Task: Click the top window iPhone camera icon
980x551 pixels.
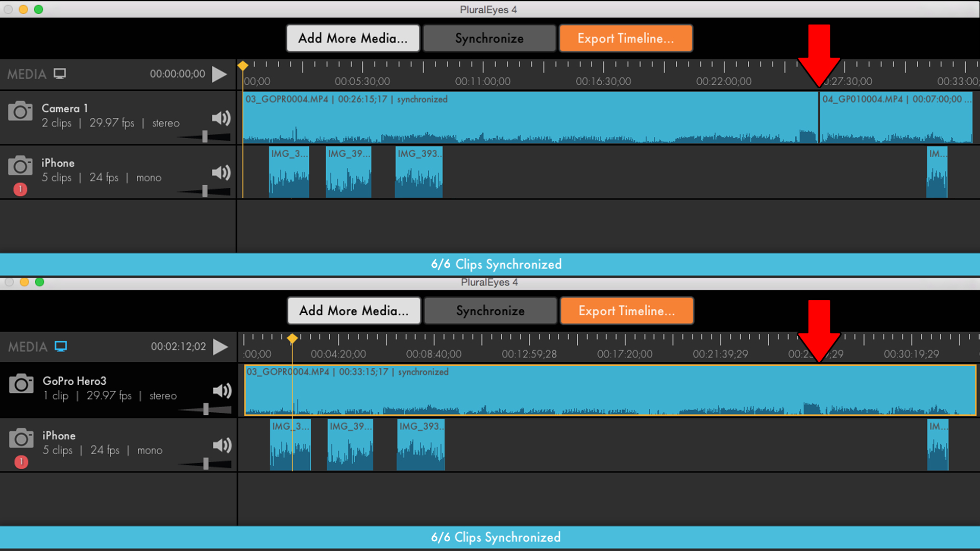Action: [20, 166]
